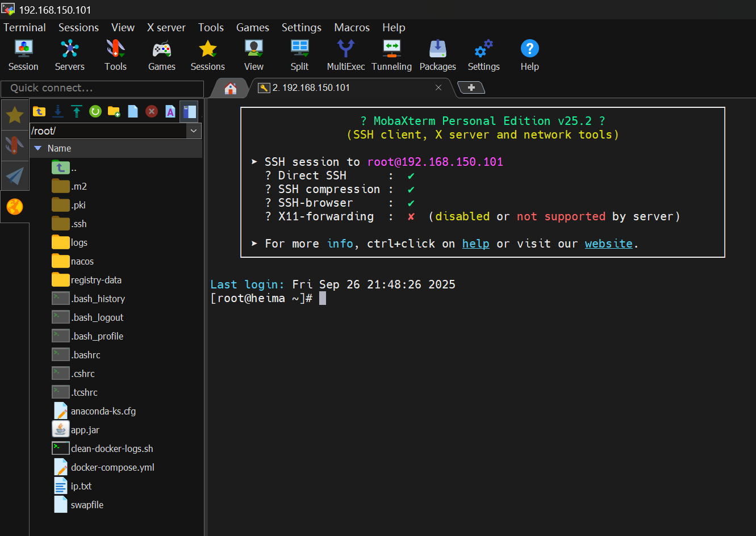
Task: Click the Quick connect search field
Action: click(x=102, y=88)
